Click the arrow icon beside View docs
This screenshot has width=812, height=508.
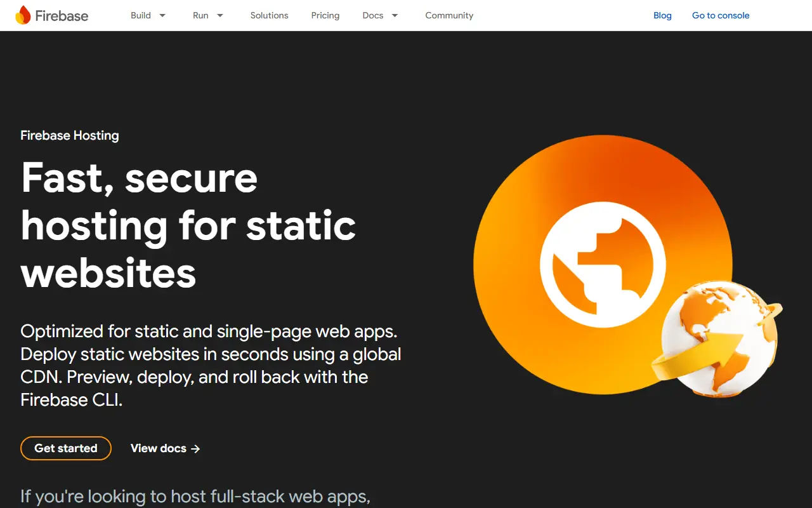(195, 449)
